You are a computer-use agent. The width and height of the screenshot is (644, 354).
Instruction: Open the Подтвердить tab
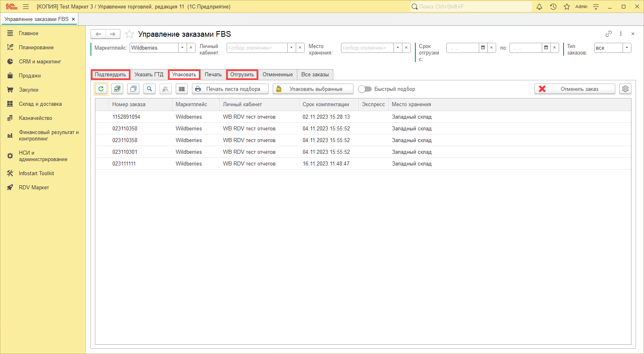point(110,74)
